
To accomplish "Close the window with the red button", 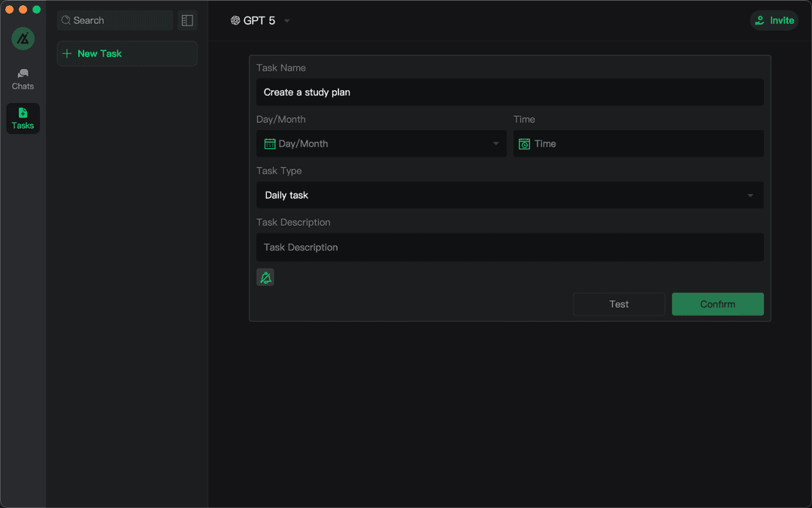I will point(10,9).
